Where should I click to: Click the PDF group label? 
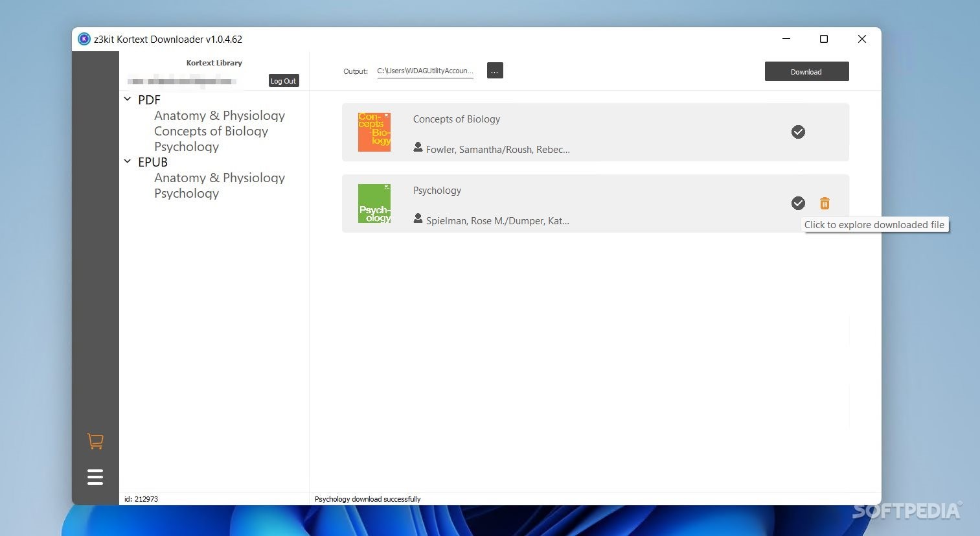click(x=149, y=100)
